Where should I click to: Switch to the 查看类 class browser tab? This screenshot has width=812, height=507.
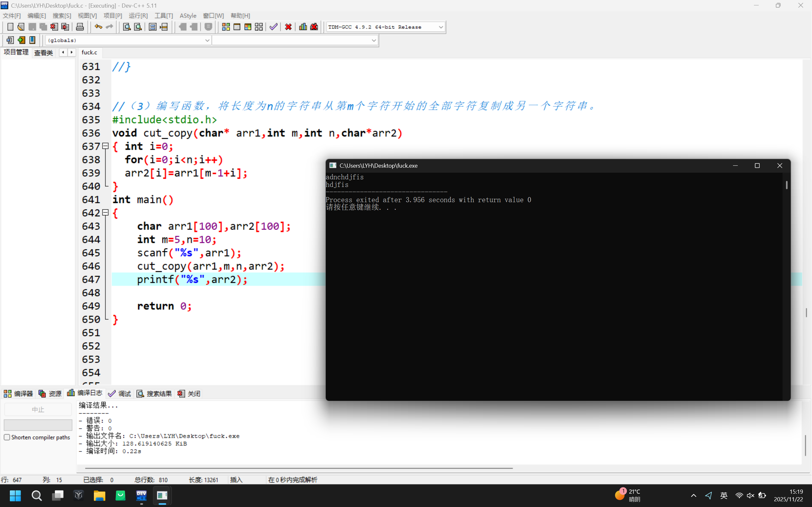click(43, 53)
